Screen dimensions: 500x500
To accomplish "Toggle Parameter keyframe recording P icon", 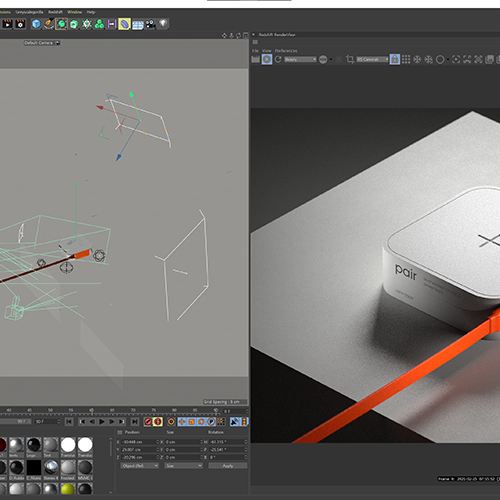I will coord(211,422).
